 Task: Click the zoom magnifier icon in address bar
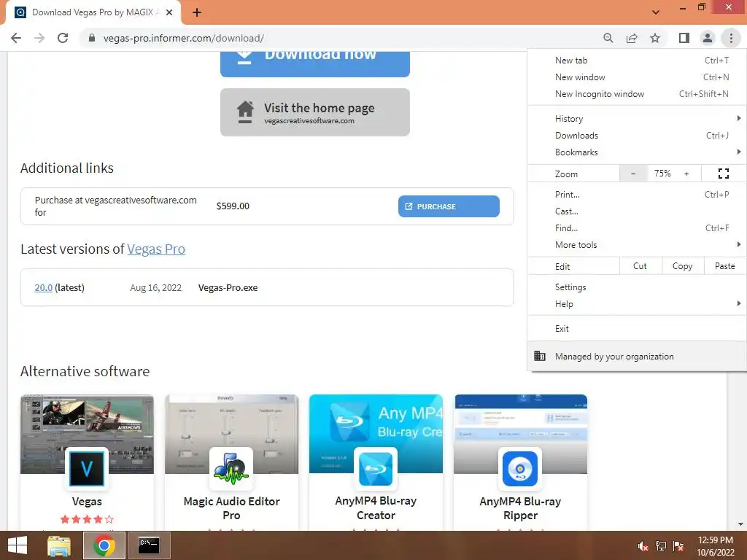click(608, 38)
